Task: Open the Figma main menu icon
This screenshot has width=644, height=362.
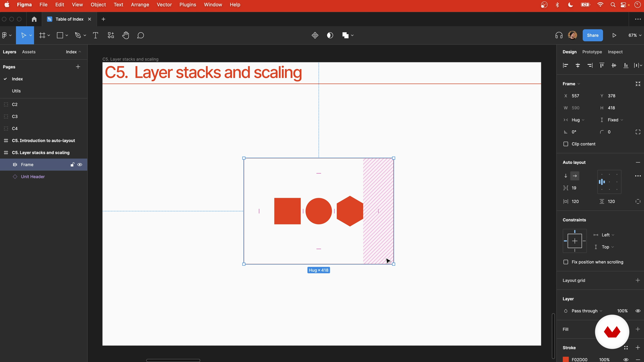Action: [x=4, y=35]
